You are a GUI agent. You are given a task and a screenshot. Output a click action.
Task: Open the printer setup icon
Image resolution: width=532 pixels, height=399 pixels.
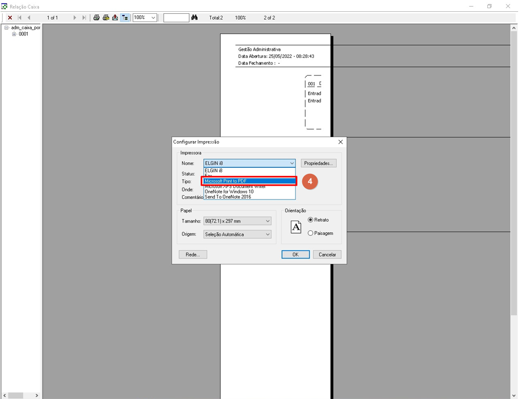[x=106, y=17]
